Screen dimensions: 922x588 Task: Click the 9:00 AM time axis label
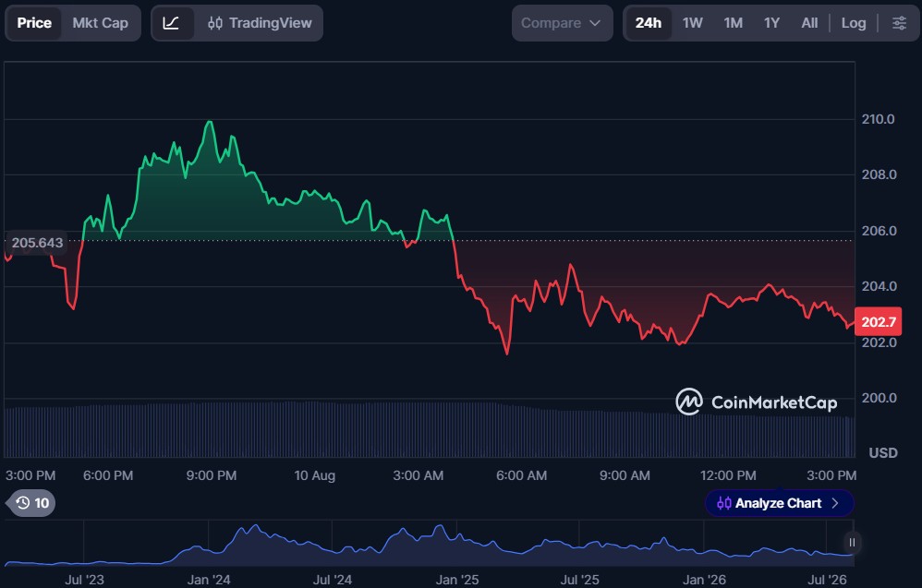tap(625, 475)
